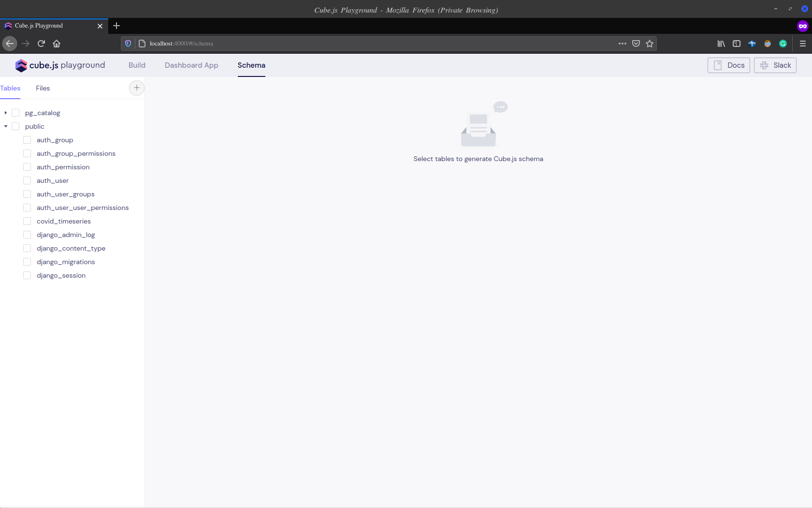Open the Firefox hamburger menu

[803, 44]
